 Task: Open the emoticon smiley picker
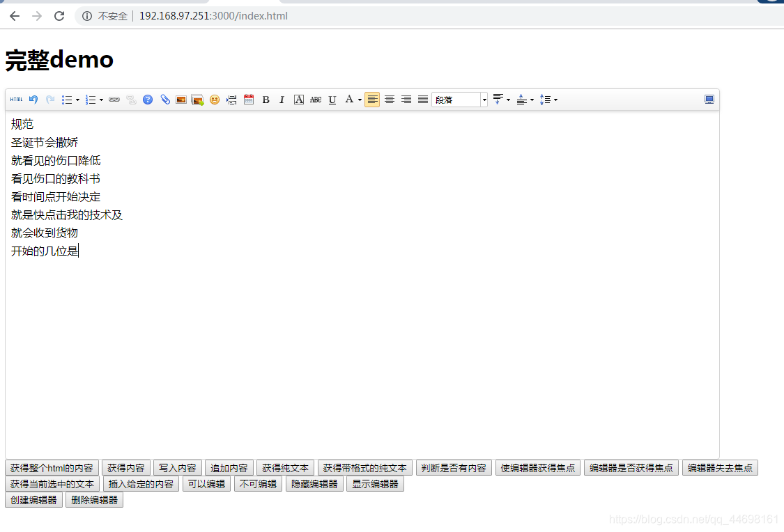pyautogui.click(x=215, y=100)
